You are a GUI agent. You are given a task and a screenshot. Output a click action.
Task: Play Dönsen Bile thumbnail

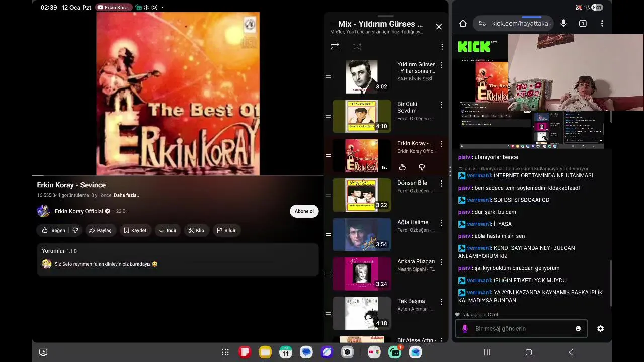(x=362, y=195)
